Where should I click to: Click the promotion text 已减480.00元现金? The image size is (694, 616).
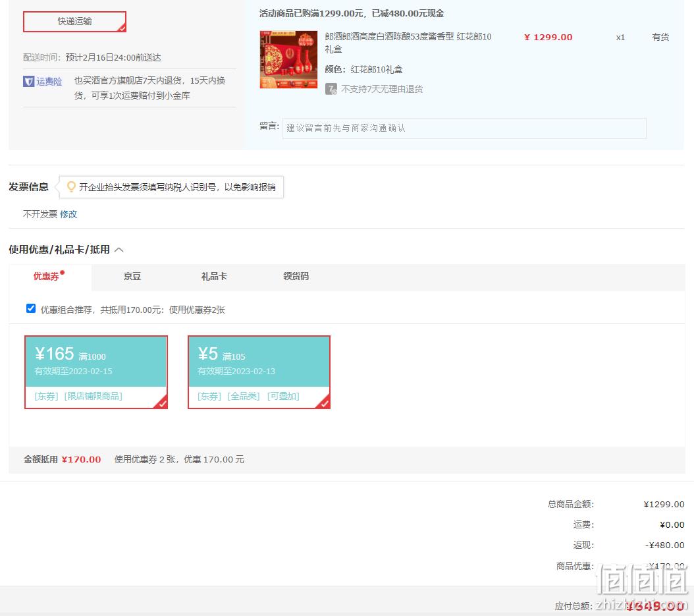408,14
